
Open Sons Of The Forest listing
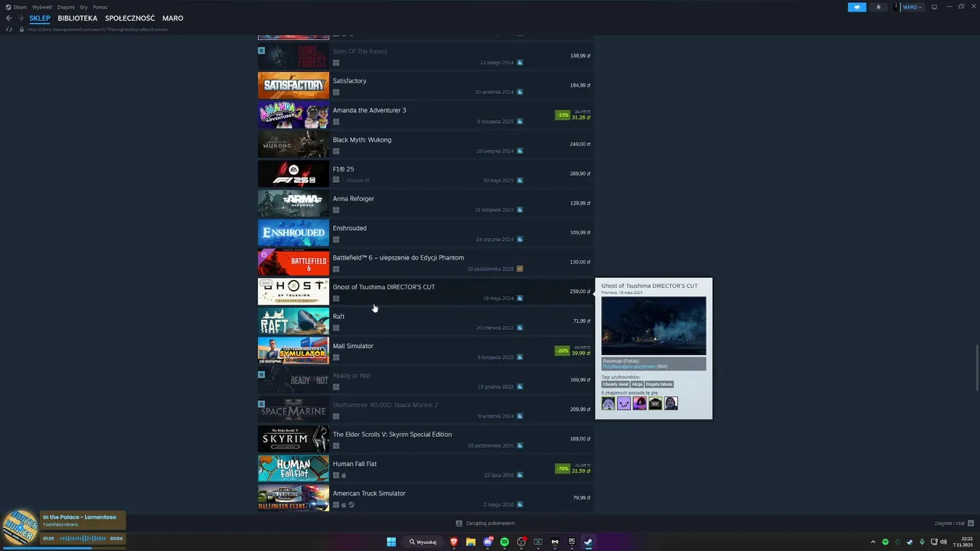426,56
